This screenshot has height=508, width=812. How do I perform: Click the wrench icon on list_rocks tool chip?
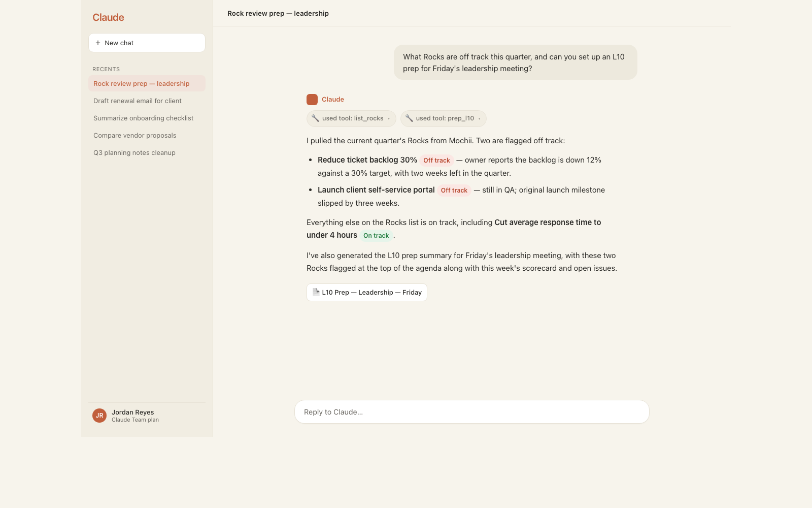(x=316, y=118)
